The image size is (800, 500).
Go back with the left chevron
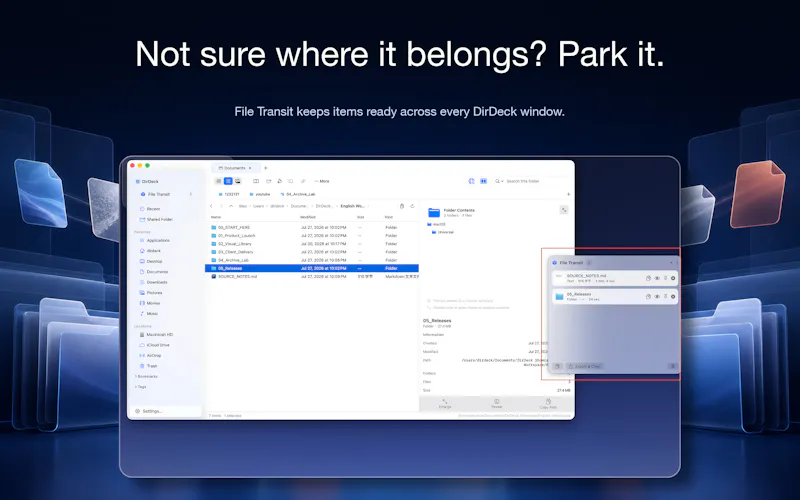[x=211, y=206]
